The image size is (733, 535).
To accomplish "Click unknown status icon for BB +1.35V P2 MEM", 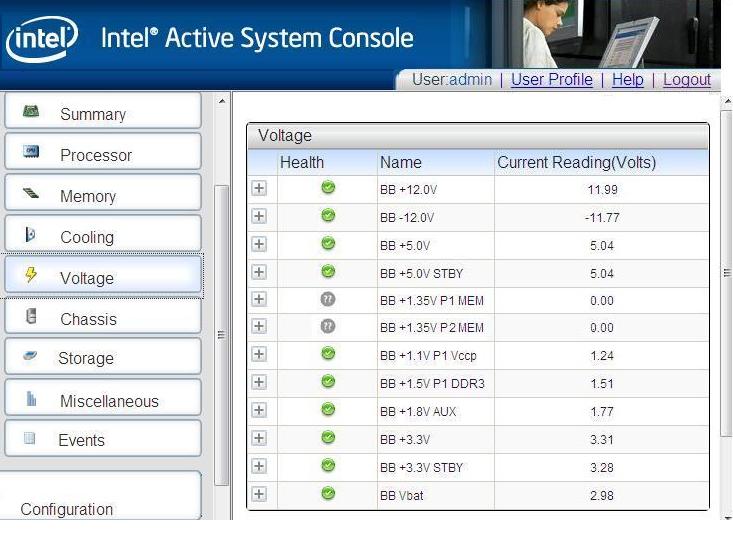I will pos(328,326).
